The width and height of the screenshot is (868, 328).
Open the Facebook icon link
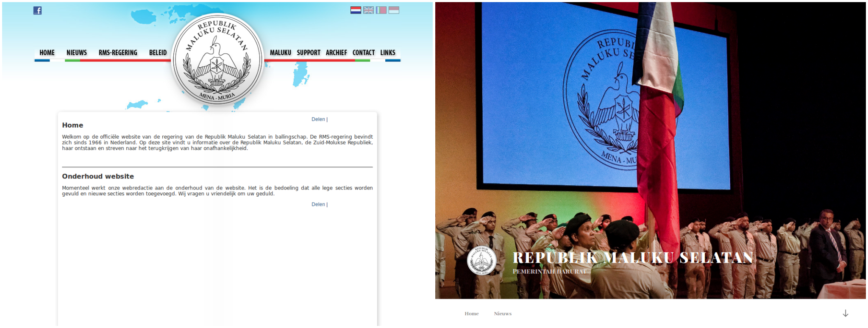(37, 11)
